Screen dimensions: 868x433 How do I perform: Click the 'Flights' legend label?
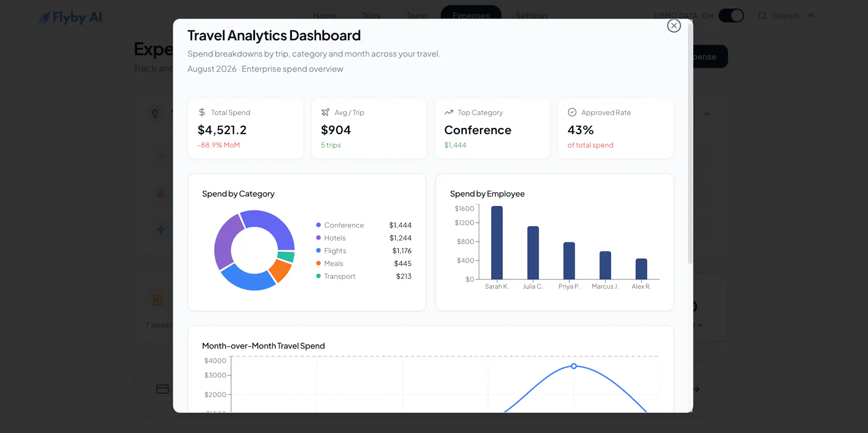pyautogui.click(x=335, y=251)
